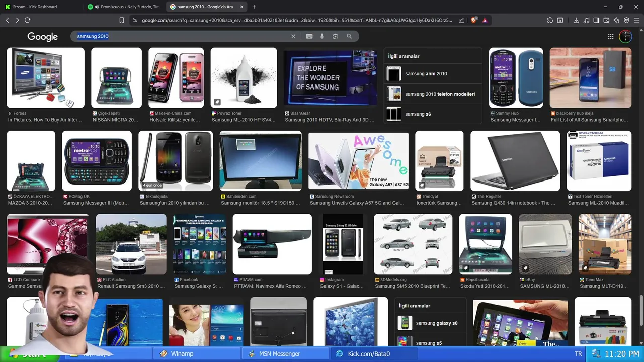The image size is (644, 362).
Task: Close the samsung 2010 Google tab
Action: pyautogui.click(x=242, y=7)
